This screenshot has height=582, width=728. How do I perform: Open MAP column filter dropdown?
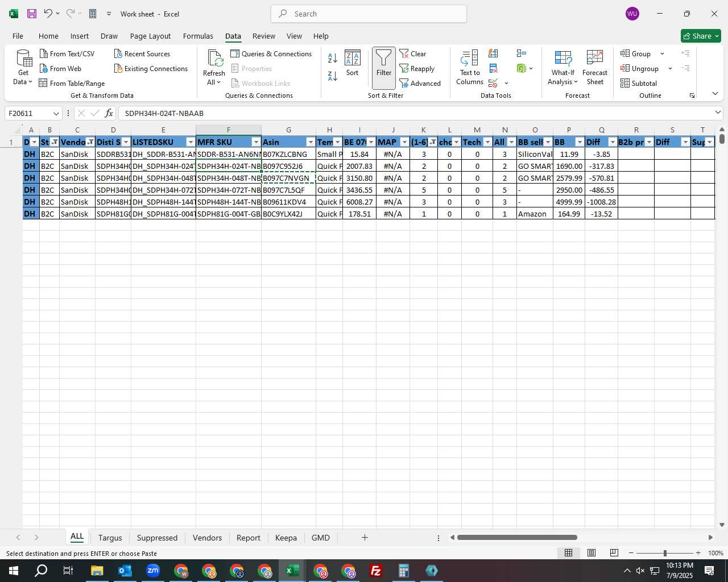(x=404, y=142)
